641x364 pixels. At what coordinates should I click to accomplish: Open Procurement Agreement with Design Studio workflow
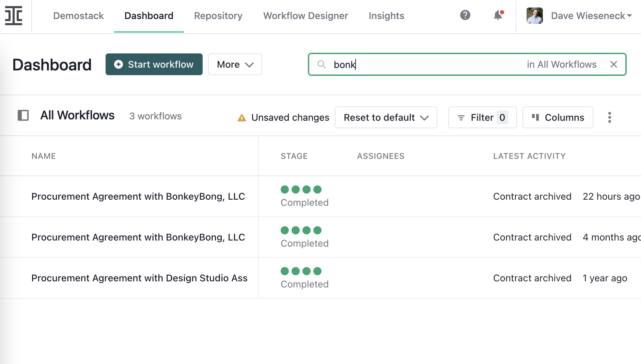tap(139, 278)
